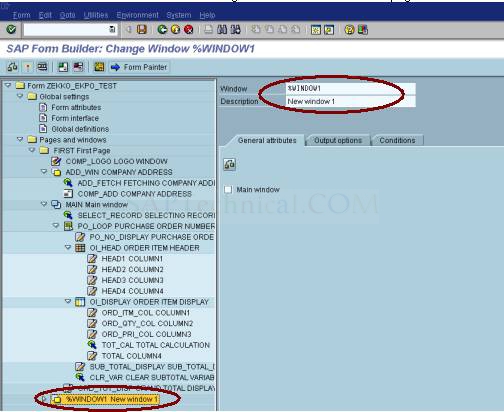
Task: Click the yellow Exit arrow icon
Action: coord(175,30)
